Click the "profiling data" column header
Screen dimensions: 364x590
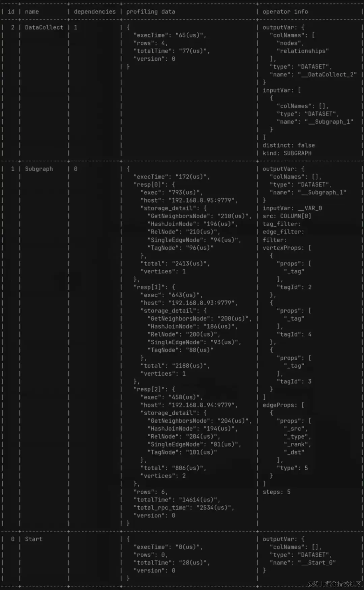(151, 12)
